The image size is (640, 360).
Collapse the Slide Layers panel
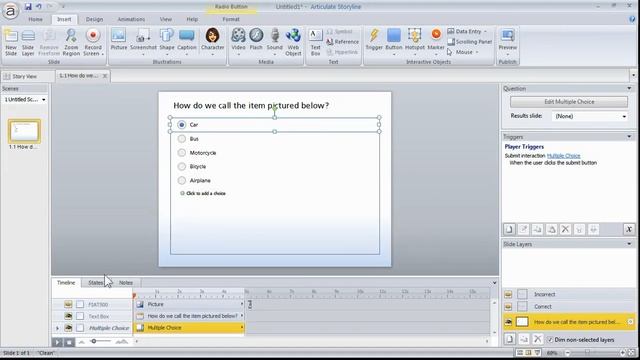[x=629, y=244]
